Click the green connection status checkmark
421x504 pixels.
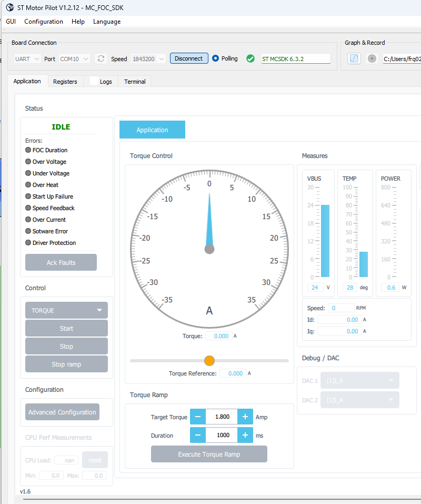pos(250,58)
